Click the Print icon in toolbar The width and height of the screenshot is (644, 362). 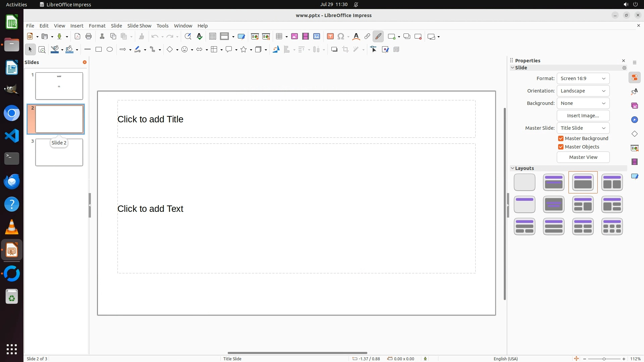[x=89, y=37]
